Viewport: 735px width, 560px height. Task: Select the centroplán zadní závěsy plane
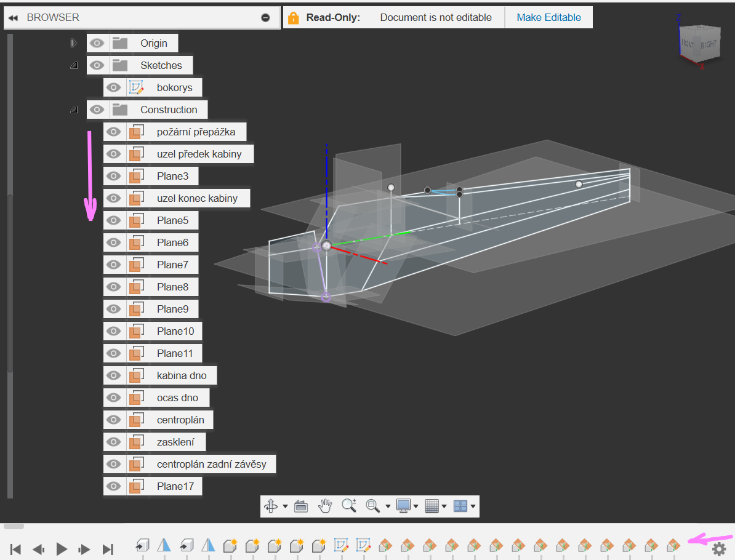point(211,464)
